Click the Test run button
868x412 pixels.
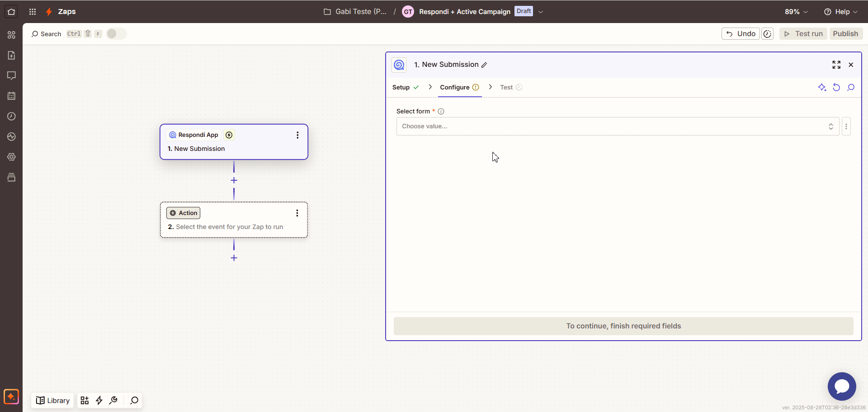[x=803, y=34]
